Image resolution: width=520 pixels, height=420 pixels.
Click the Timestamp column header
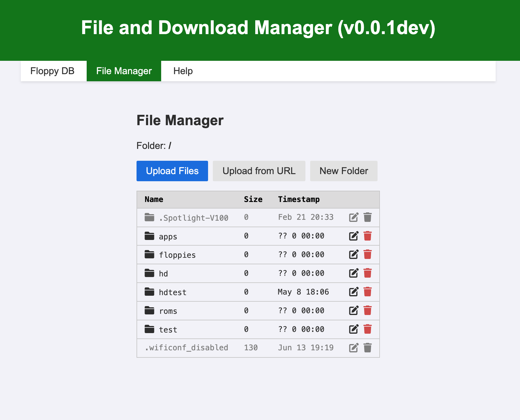299,199
